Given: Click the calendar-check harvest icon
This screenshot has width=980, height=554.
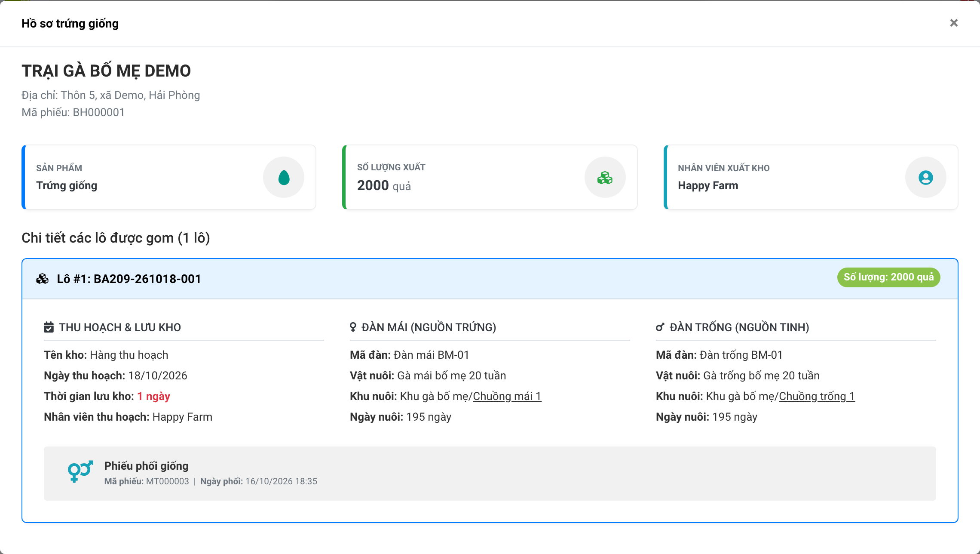Looking at the screenshot, I should point(49,327).
